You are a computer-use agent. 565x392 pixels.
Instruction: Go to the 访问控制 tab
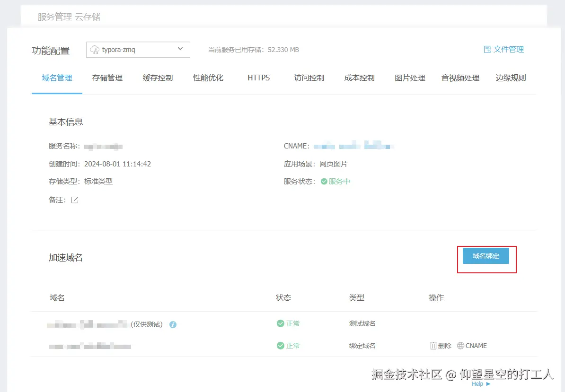coord(309,78)
